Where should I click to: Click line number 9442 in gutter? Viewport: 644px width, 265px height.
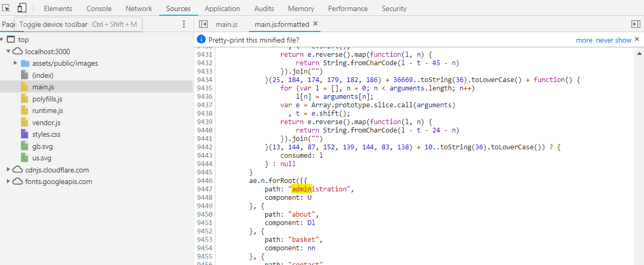tap(204, 147)
